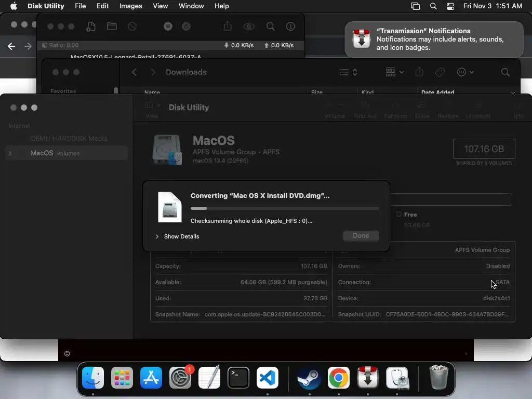Open Finder group-by dropdown
The height and width of the screenshot is (399, 532).
395,72
